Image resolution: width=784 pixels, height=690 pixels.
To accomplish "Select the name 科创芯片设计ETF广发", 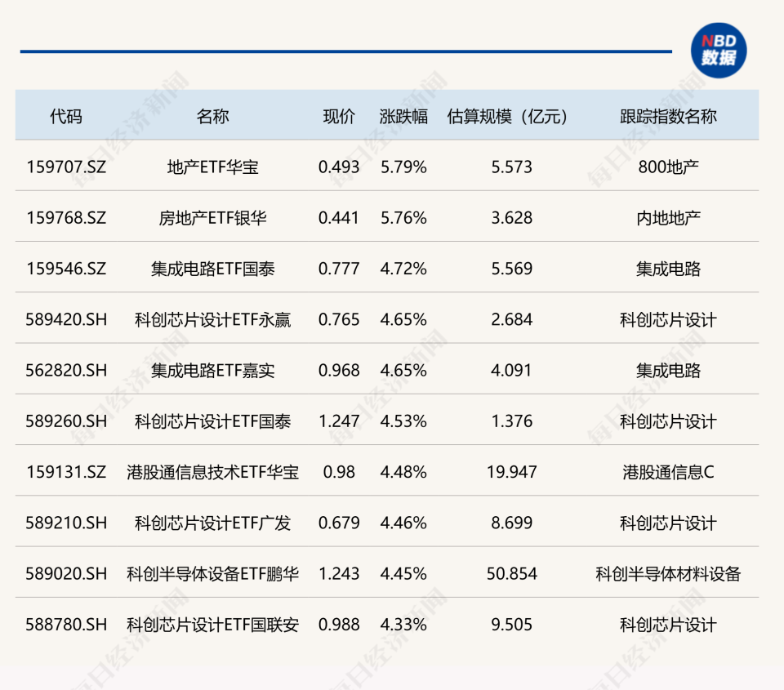I will pos(212,523).
